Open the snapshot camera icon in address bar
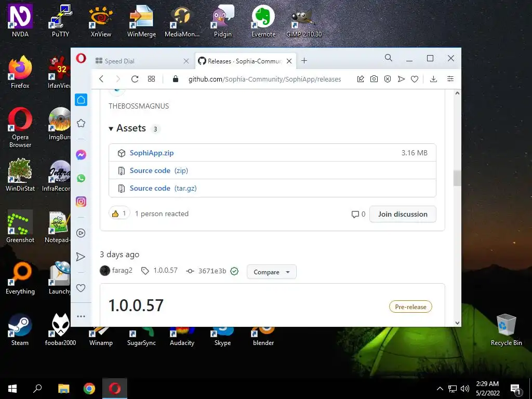The width and height of the screenshot is (532, 399). 374,79
